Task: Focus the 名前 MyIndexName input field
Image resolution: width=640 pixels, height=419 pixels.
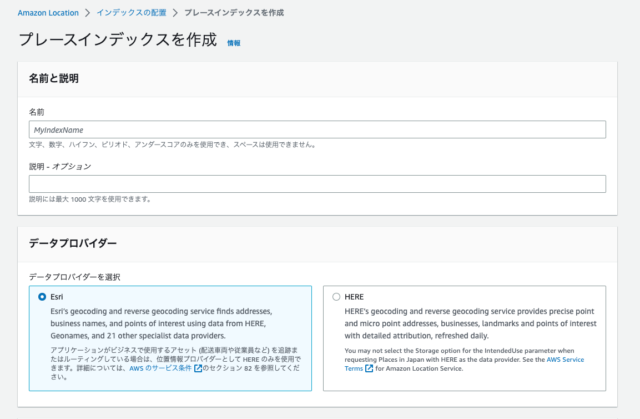Action: (317, 130)
